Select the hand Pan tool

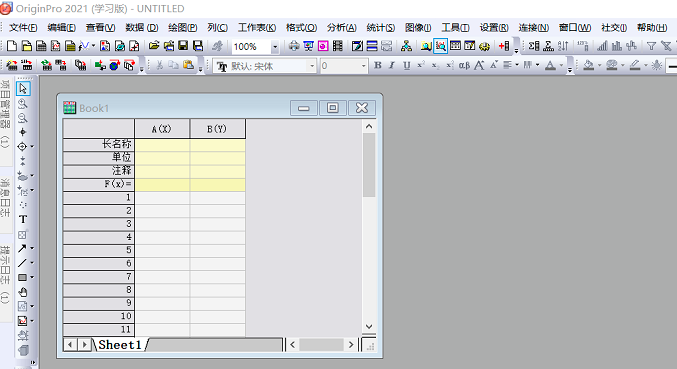click(23, 292)
